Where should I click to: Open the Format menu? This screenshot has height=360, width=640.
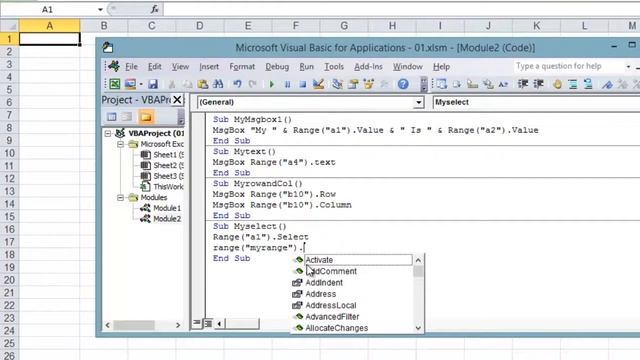pyautogui.click(x=242, y=67)
